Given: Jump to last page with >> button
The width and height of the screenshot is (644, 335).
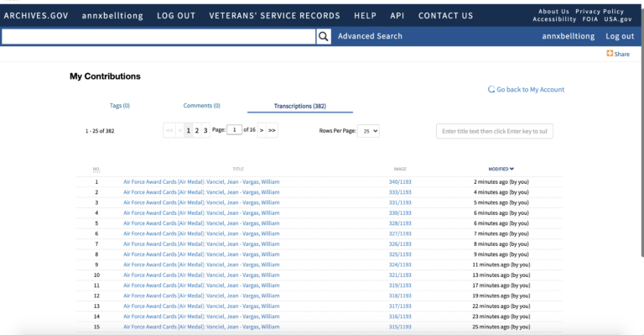Looking at the screenshot, I should [272, 130].
